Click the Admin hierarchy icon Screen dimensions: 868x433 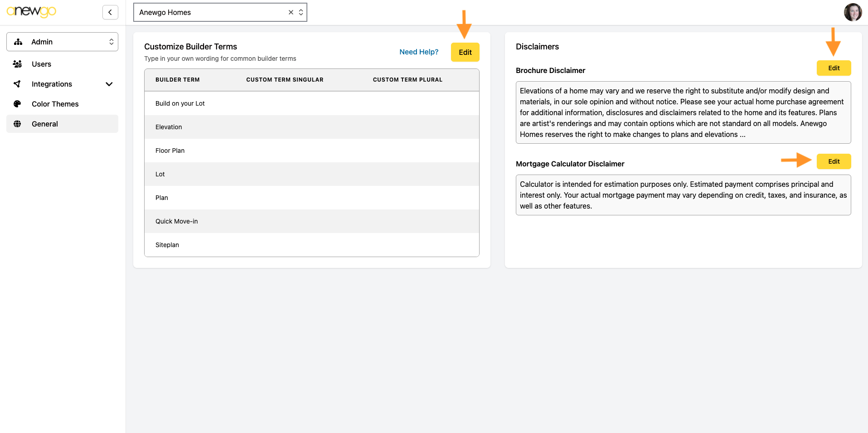click(x=18, y=42)
